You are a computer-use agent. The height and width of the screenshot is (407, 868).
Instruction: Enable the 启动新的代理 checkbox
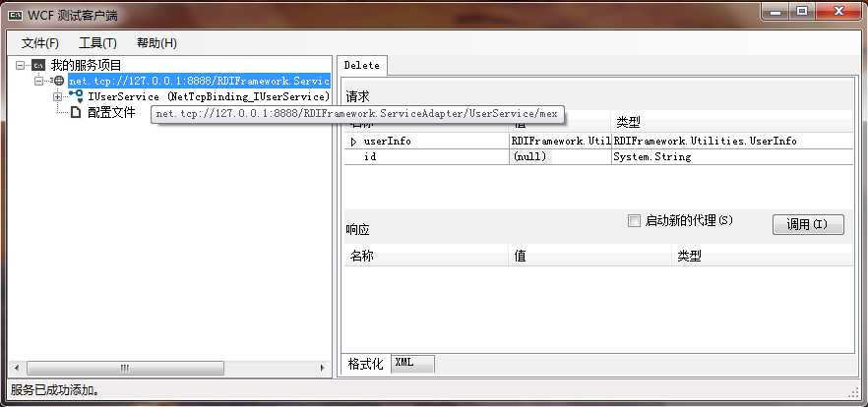tap(634, 221)
